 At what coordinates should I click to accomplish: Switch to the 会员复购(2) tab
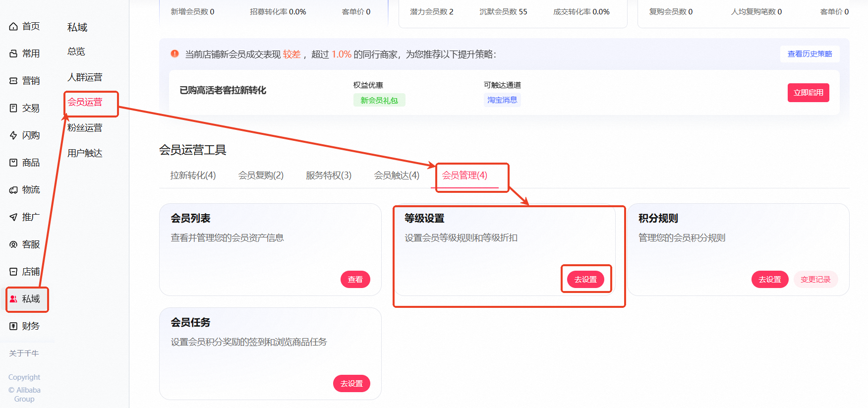pyautogui.click(x=261, y=175)
